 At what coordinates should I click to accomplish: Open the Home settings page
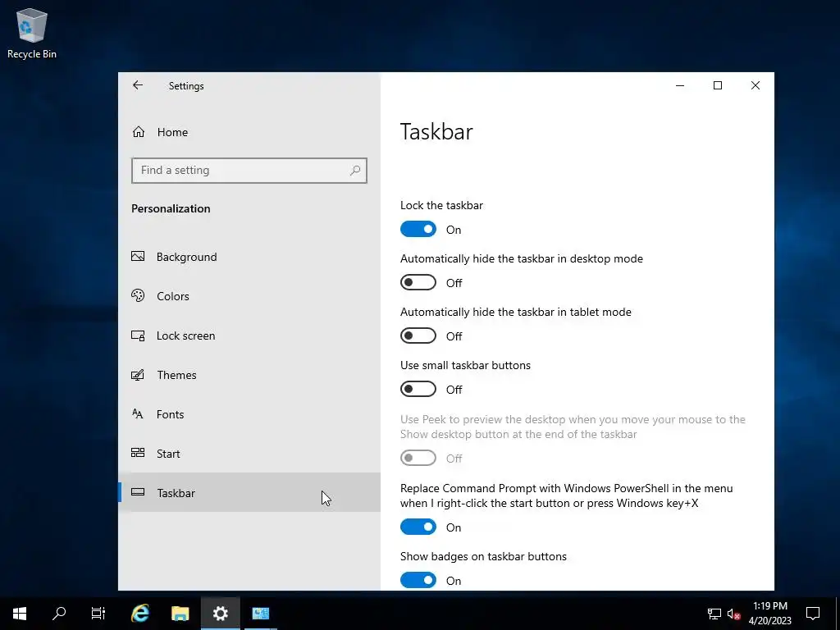tap(249, 132)
